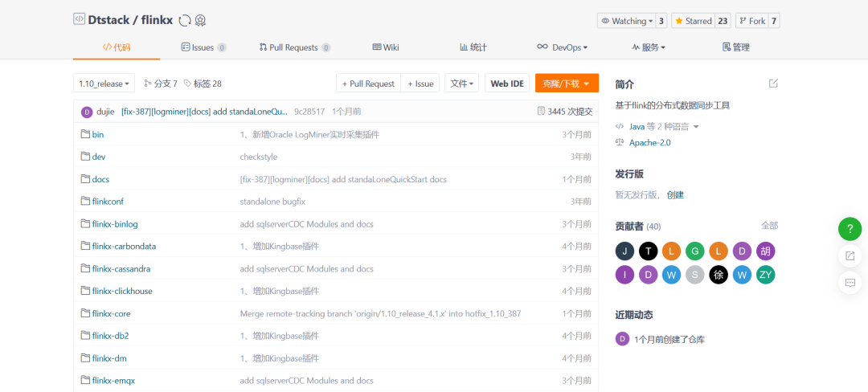Click the sync refresh icon beside flinkx title

point(185,20)
